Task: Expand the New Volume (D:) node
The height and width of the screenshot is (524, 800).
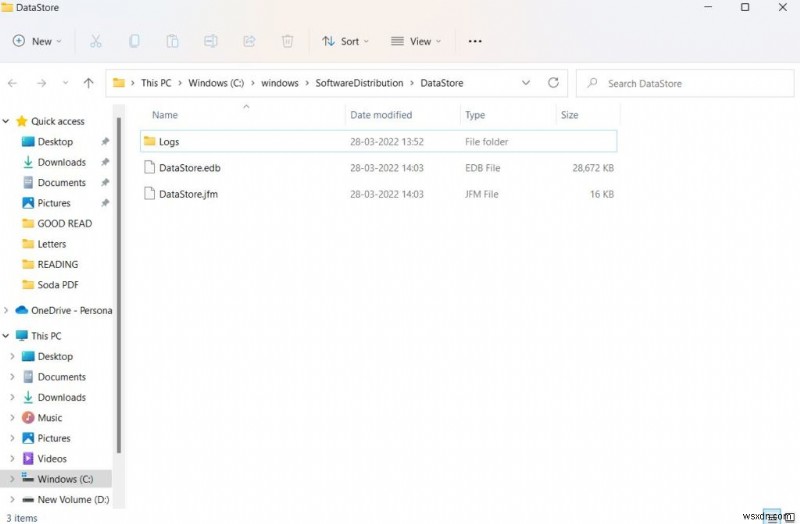Action: 12,500
